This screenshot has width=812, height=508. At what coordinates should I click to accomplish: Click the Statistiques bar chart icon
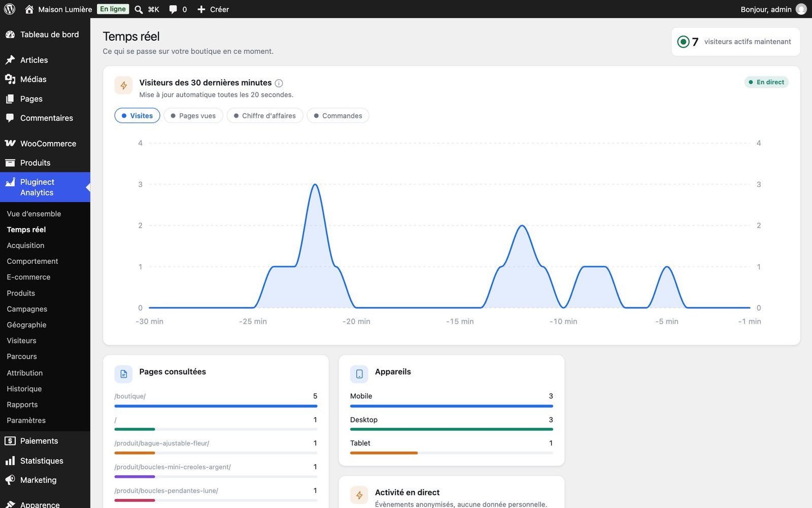coord(10,461)
